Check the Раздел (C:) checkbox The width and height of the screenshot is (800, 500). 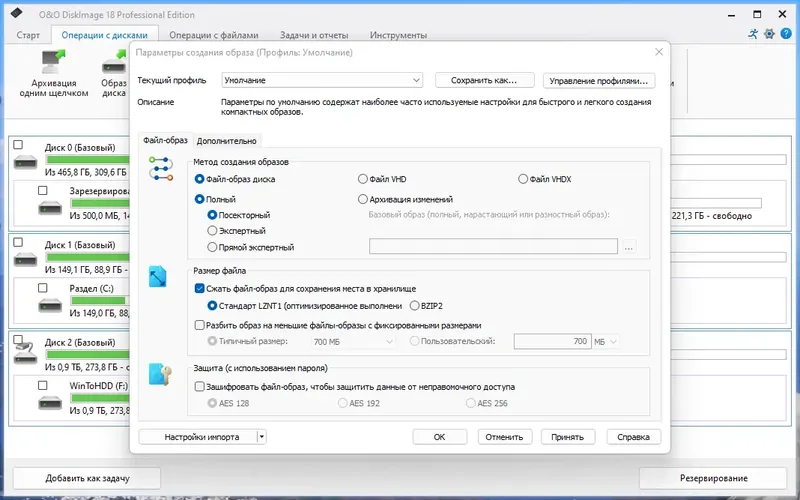42,288
